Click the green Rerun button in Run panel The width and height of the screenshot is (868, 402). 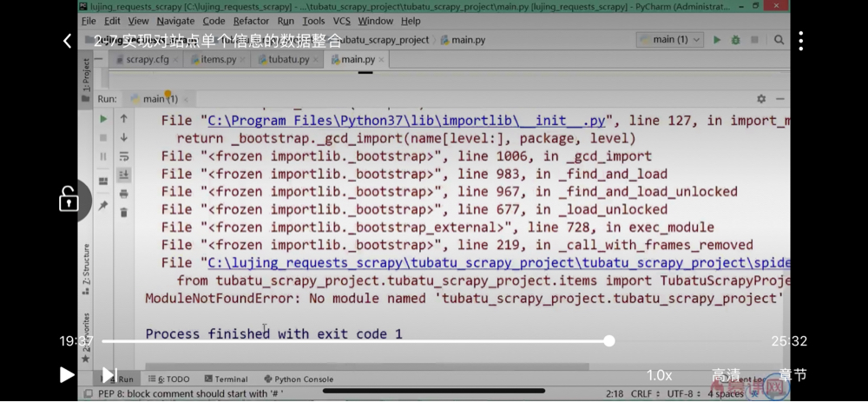[x=103, y=119]
